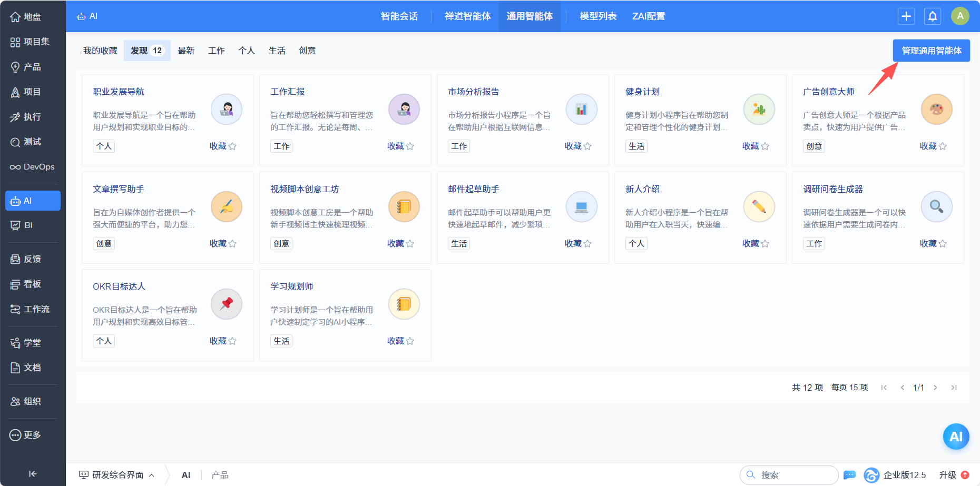The width and height of the screenshot is (980, 486).
Task: Switch to the 模型列表 tab
Action: click(x=598, y=16)
